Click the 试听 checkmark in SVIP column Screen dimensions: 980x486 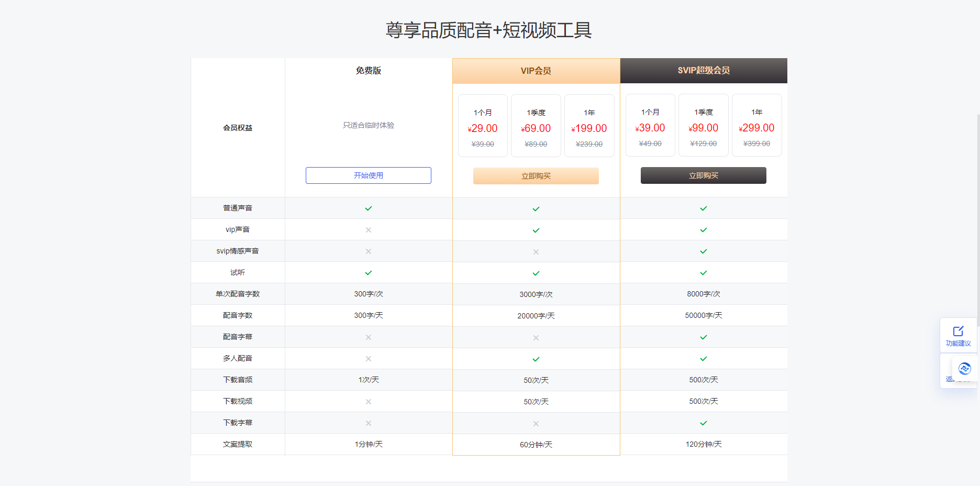coord(704,272)
